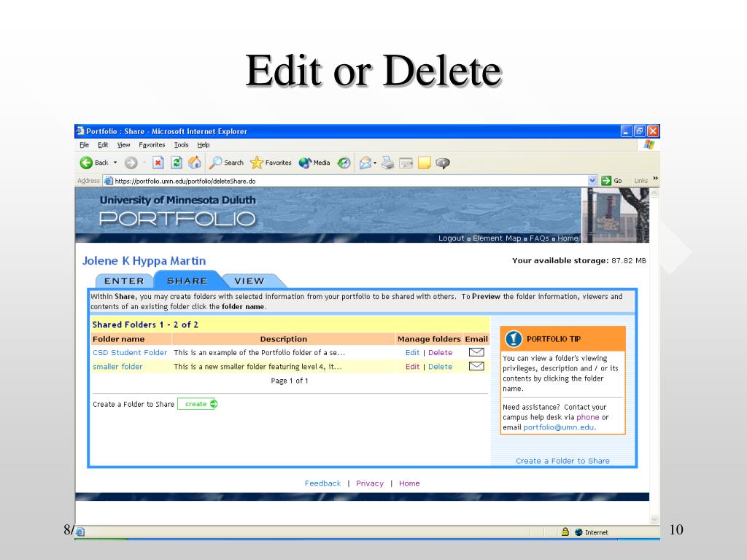747x560 pixels.
Task: Open the View menu in menu bar
Action: coord(124,145)
